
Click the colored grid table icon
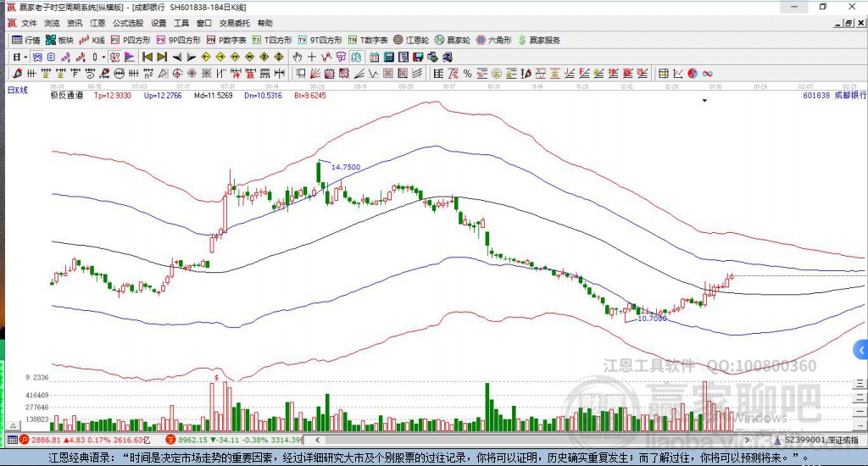point(663,73)
